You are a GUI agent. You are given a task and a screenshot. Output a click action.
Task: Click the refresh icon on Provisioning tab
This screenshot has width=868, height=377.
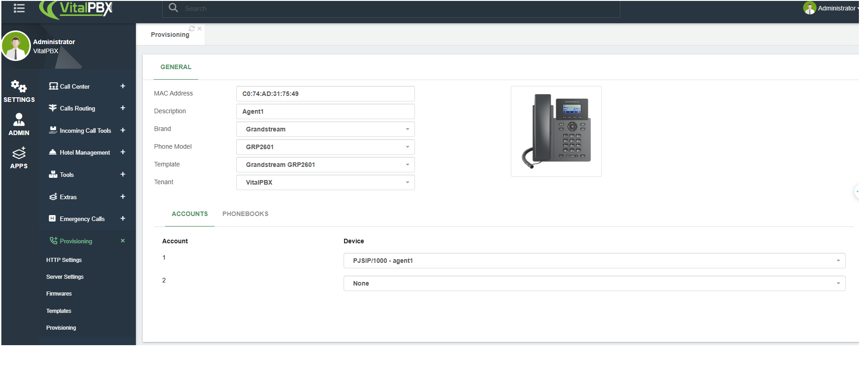pyautogui.click(x=192, y=29)
